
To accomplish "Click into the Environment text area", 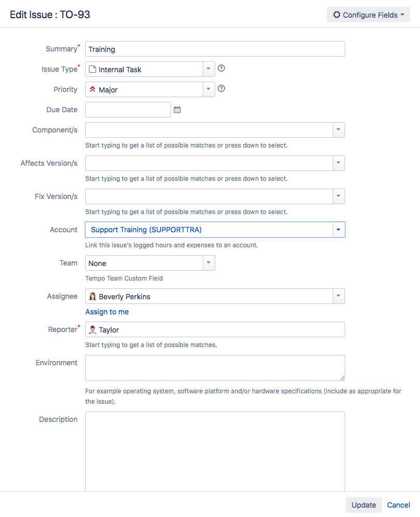I will [215, 367].
